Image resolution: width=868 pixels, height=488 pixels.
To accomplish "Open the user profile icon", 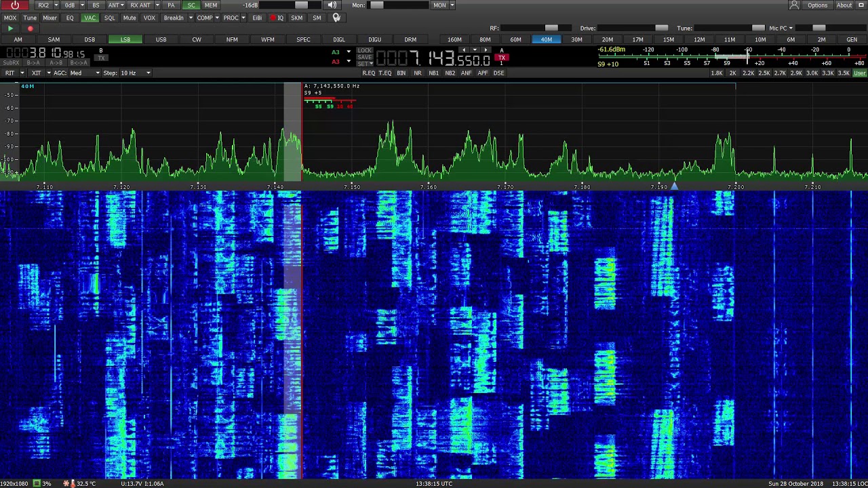I will [x=794, y=5].
